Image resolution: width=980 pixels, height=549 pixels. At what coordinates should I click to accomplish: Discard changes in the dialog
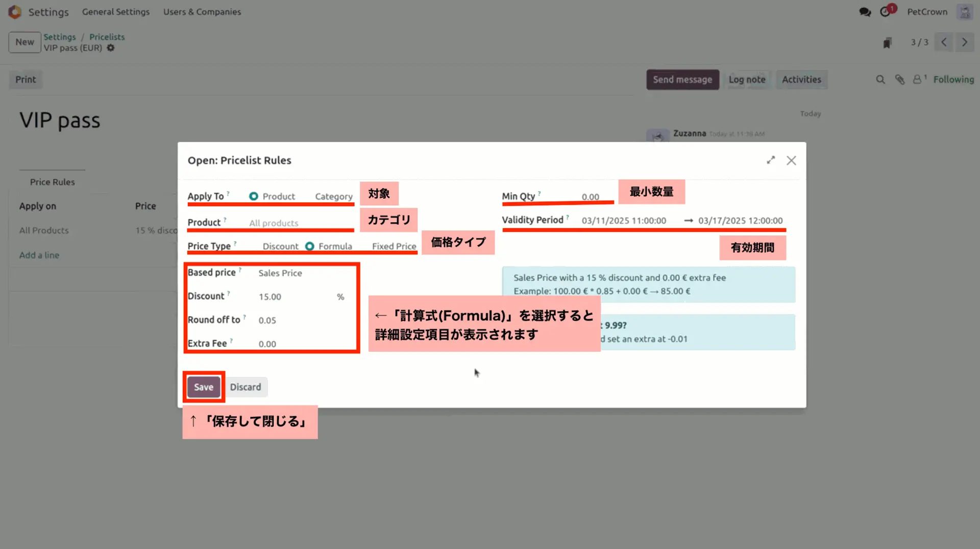[246, 387]
